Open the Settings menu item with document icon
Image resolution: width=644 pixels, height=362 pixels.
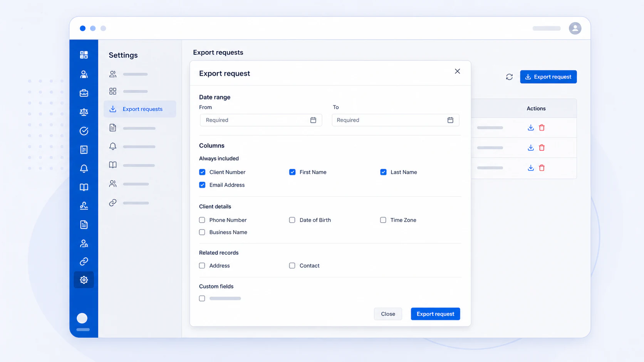tap(132, 128)
